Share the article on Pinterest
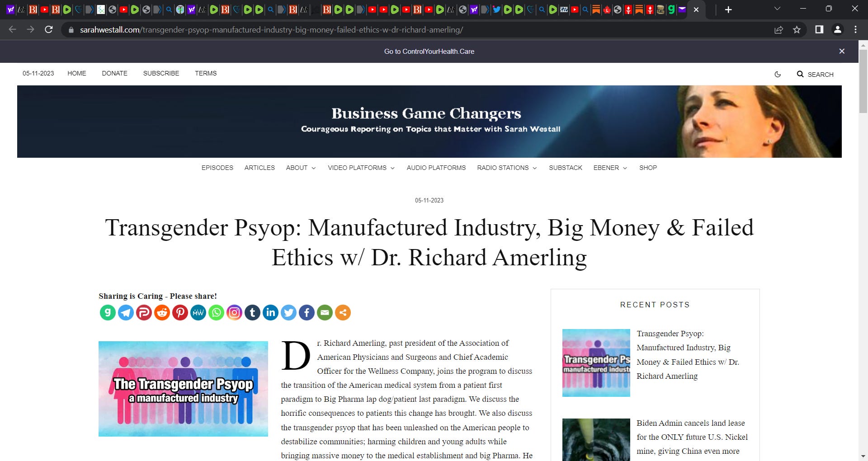Image resolution: width=868 pixels, height=461 pixels. tap(180, 312)
